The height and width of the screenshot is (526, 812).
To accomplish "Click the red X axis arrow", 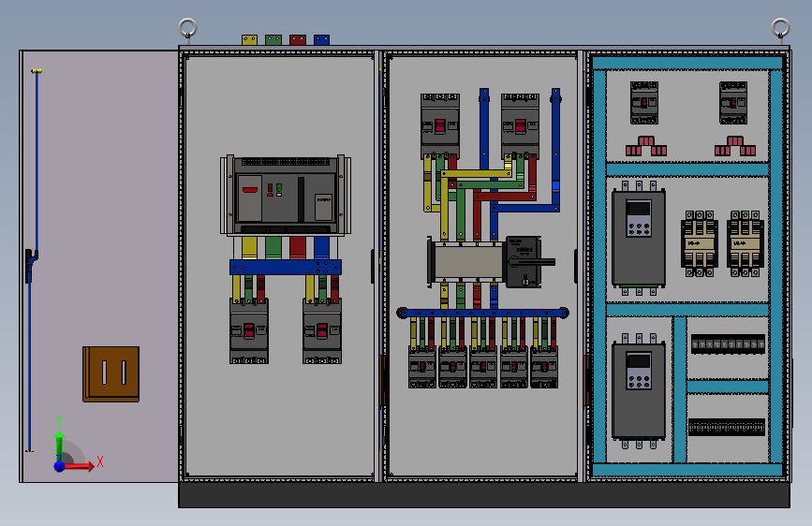I will pyautogui.click(x=80, y=466).
